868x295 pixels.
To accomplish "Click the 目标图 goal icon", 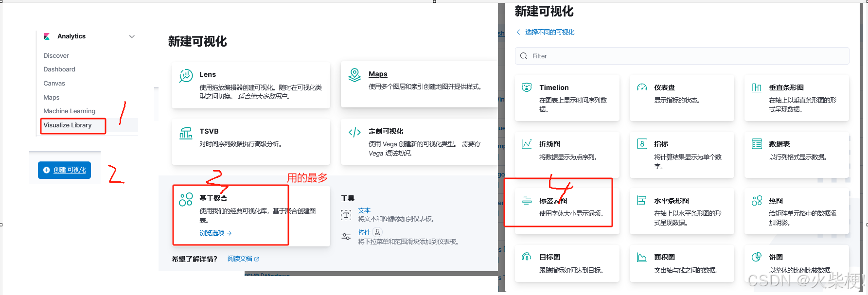I will click(527, 257).
